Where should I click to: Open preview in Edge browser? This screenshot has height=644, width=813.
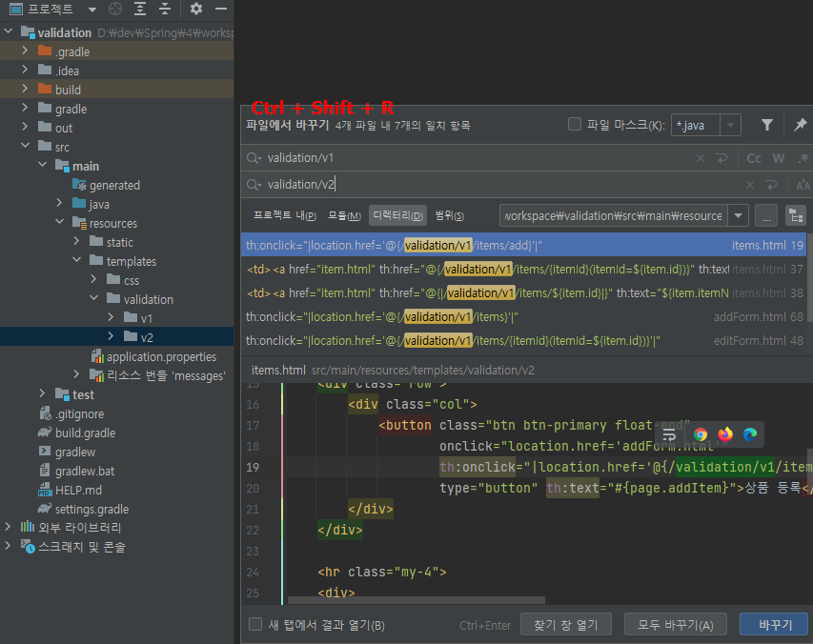point(750,434)
